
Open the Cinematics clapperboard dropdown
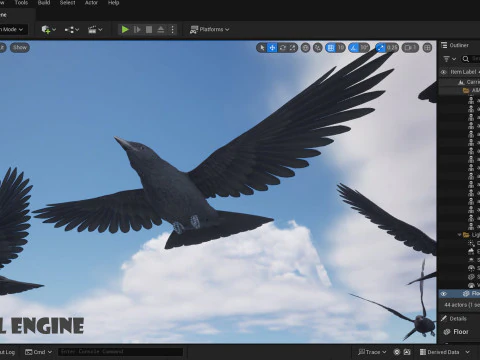coord(95,30)
